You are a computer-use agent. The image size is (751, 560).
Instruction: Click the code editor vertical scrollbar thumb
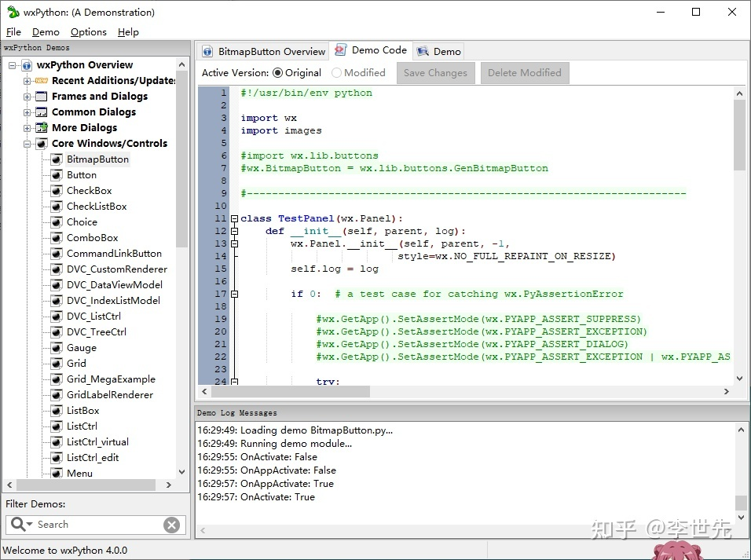[x=739, y=135]
